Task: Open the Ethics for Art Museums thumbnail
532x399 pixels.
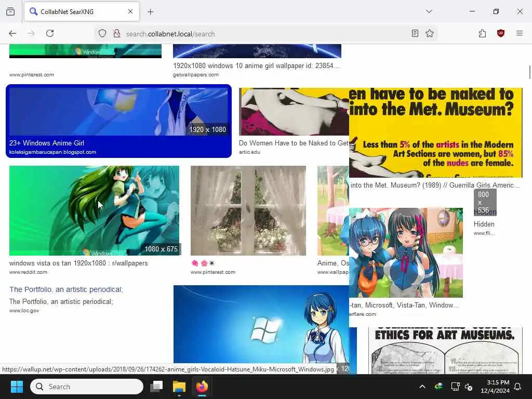Action: tap(445, 351)
